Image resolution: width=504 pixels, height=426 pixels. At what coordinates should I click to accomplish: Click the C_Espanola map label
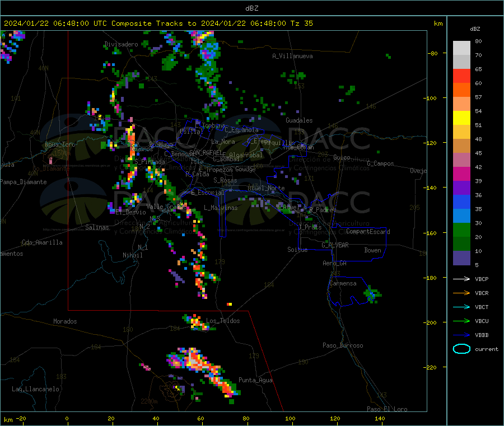coord(241,130)
